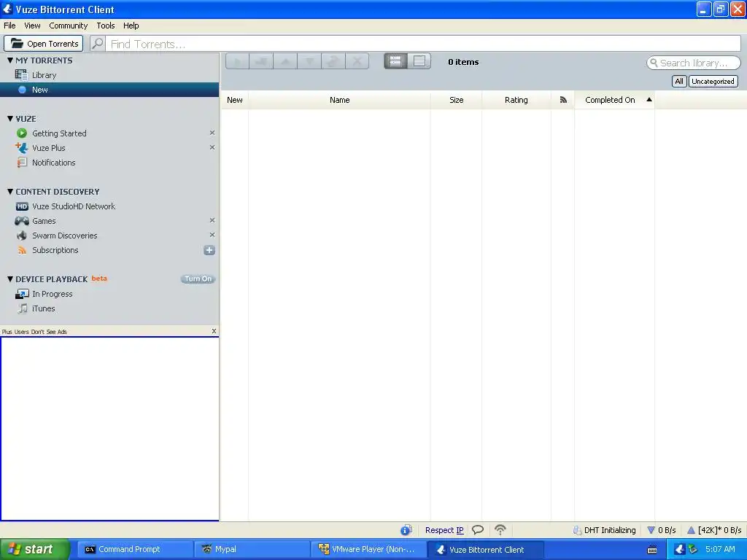This screenshot has height=560, width=747.
Task: Click the on-screen keyboard tray icon
Action: 652,550
